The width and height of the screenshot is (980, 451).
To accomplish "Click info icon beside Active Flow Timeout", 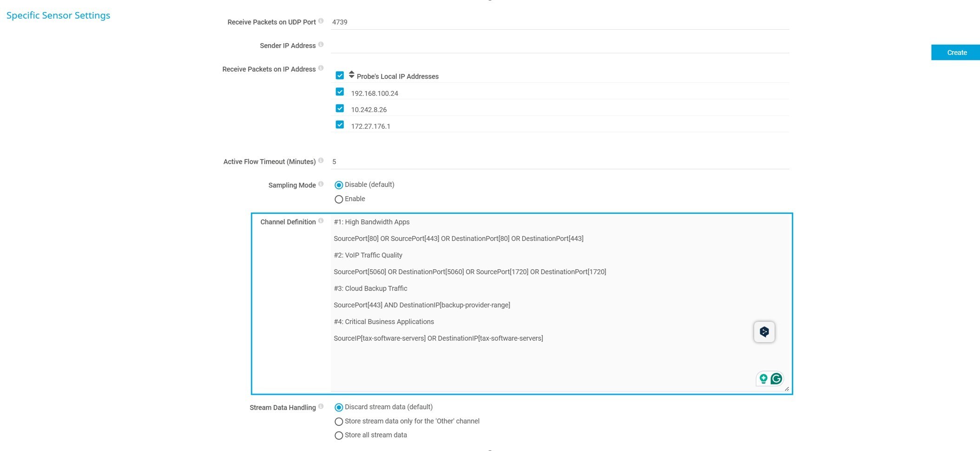I will [321, 161].
